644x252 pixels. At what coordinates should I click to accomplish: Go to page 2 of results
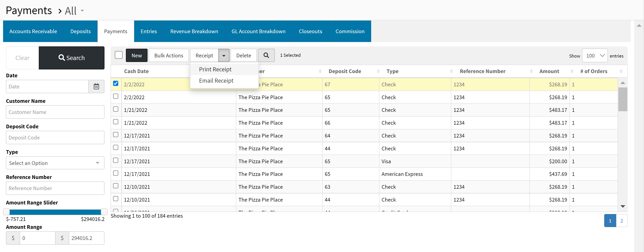point(621,221)
